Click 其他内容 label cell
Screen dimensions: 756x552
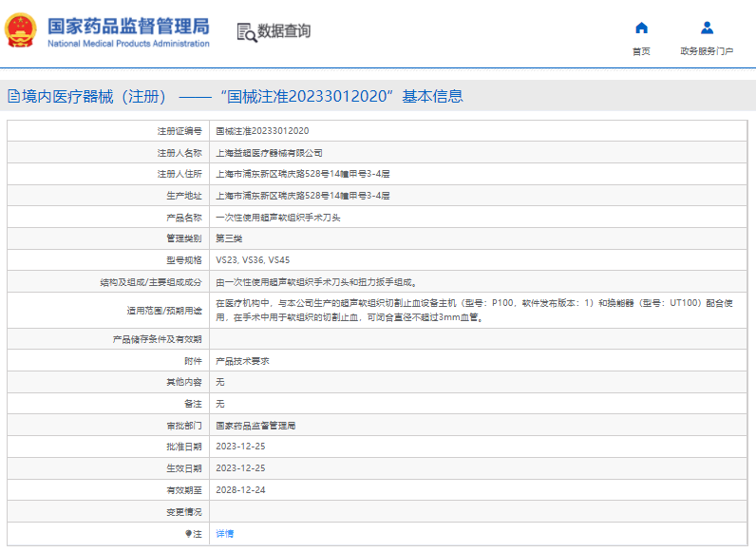pyautogui.click(x=108, y=382)
